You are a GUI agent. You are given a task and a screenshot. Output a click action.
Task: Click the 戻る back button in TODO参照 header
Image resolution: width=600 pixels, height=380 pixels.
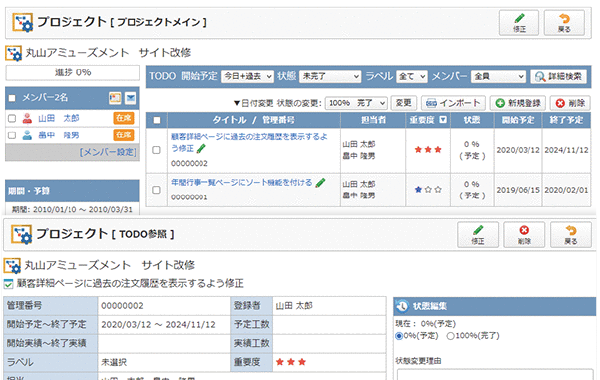click(x=571, y=235)
